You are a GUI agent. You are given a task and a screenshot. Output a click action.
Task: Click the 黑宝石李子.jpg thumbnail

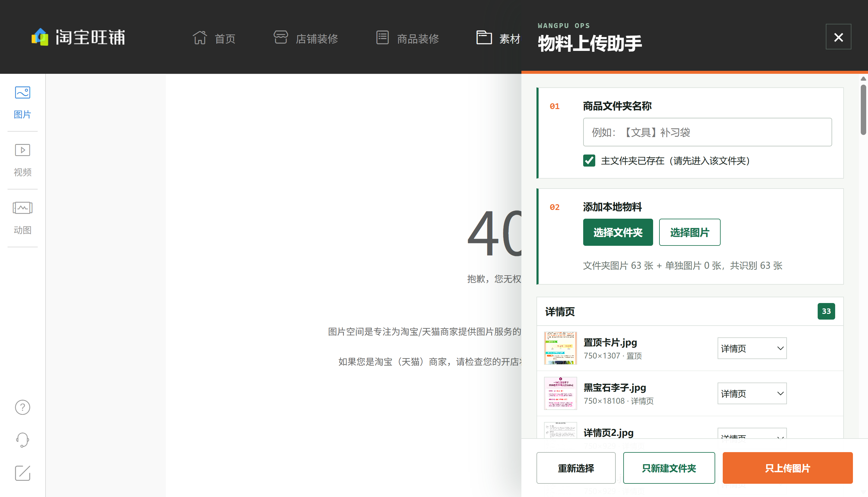coord(560,393)
